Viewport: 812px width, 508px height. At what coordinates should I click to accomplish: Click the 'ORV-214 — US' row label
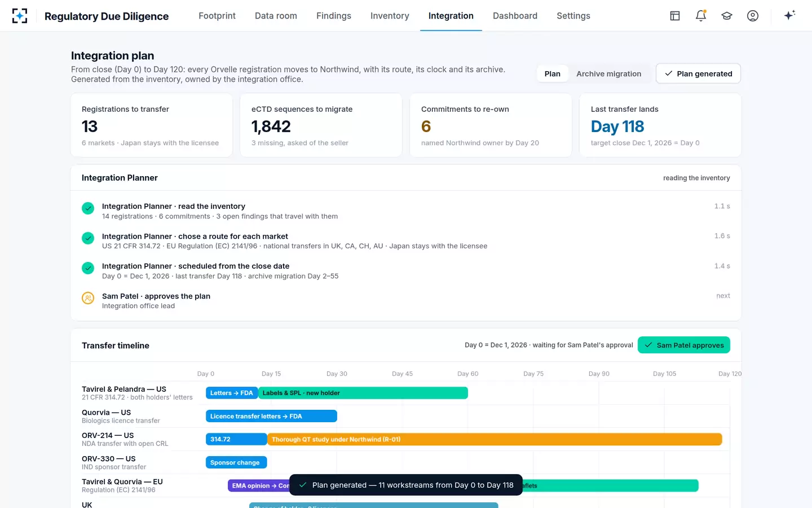pyautogui.click(x=108, y=436)
